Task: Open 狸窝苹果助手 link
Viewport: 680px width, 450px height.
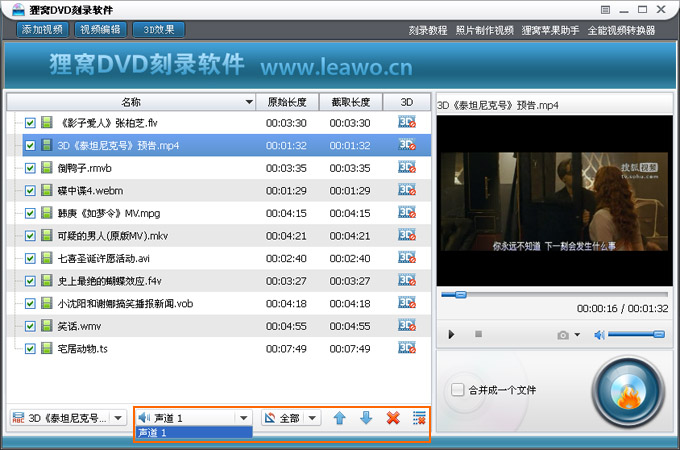Action: pyautogui.click(x=550, y=30)
